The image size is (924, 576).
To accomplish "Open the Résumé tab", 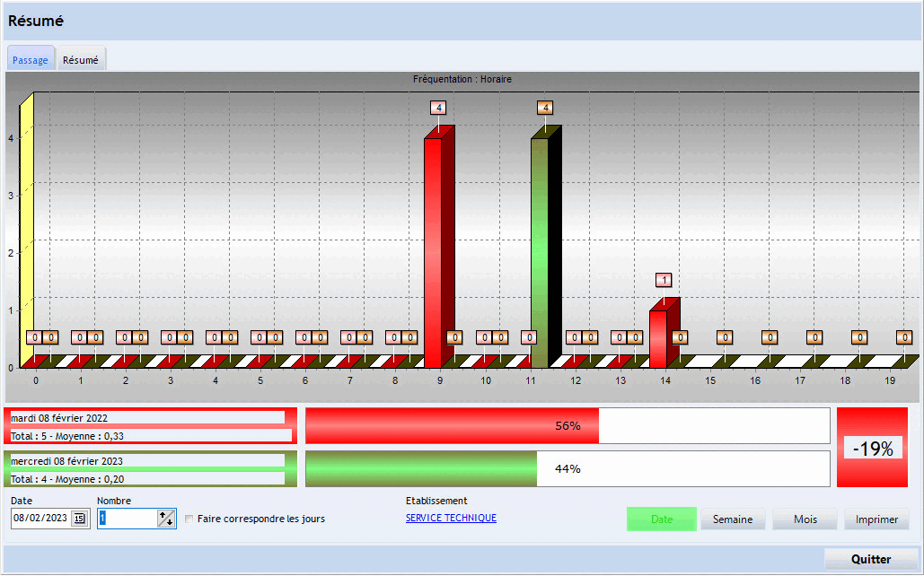I will [x=81, y=60].
